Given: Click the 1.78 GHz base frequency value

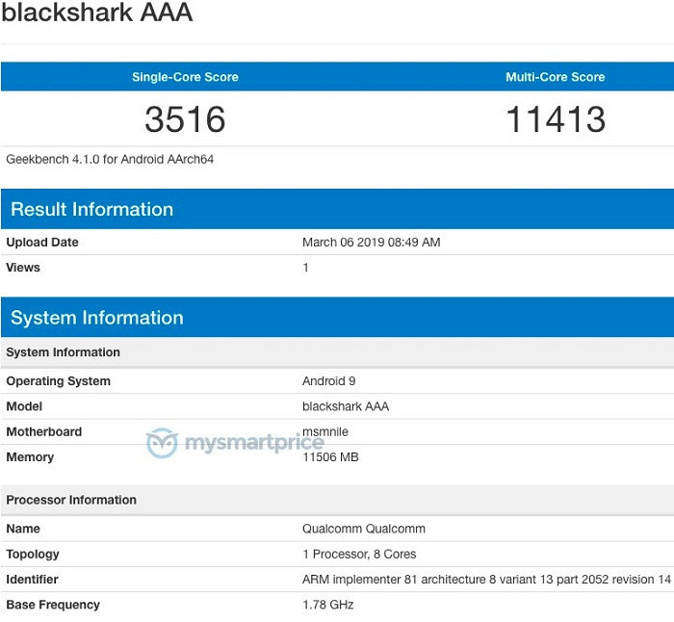Looking at the screenshot, I should coord(328,604).
